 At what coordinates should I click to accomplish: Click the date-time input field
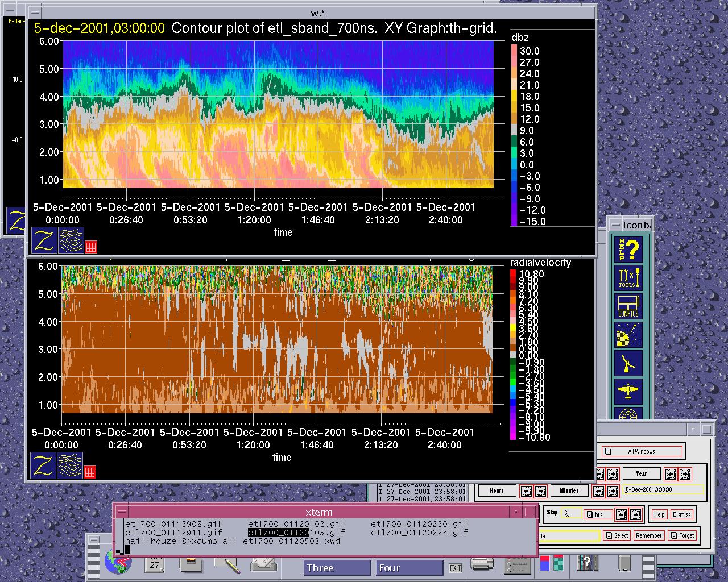point(664,489)
